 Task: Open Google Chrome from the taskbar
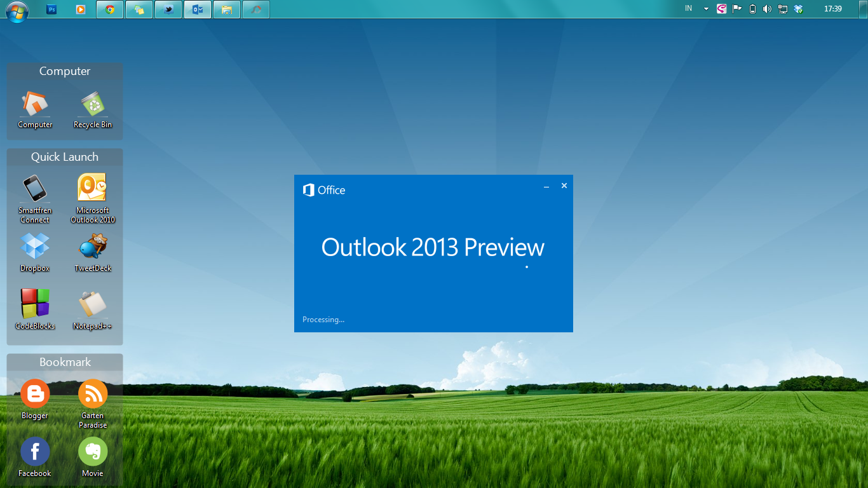[x=109, y=9]
